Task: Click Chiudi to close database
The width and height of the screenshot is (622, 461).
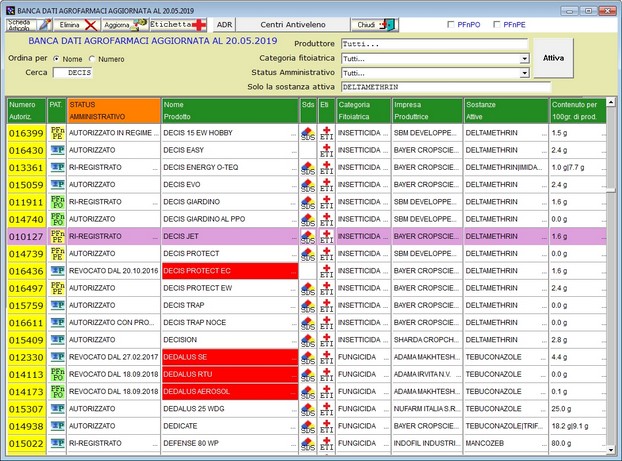Action: tap(375, 25)
